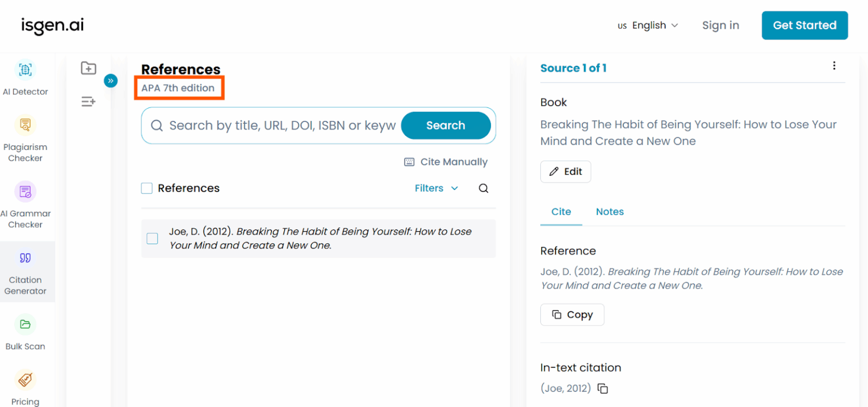Click the add-to-list icon
The height and width of the screenshot is (407, 868).
[x=88, y=101]
